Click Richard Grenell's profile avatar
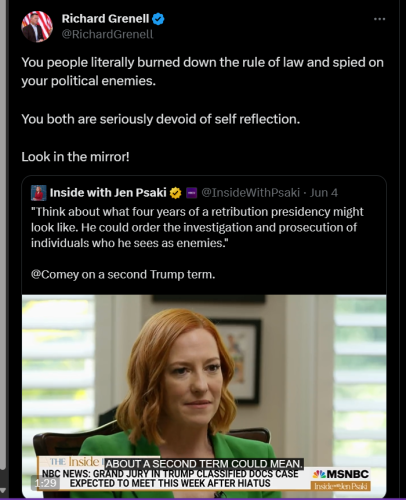This screenshot has height=500, width=406. [37, 26]
